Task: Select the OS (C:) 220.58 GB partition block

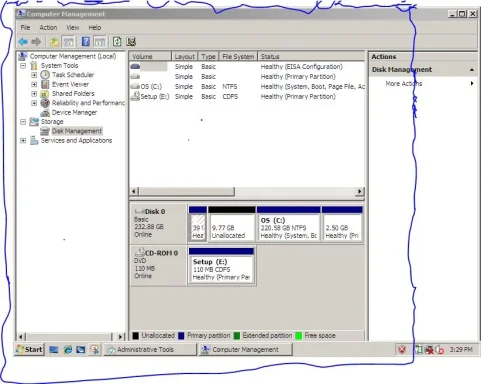Action: pyautogui.click(x=288, y=223)
